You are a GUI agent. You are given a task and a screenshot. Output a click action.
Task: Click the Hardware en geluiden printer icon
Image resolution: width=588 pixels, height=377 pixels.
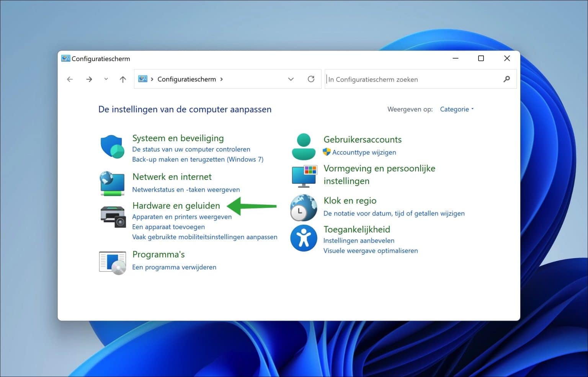click(113, 216)
